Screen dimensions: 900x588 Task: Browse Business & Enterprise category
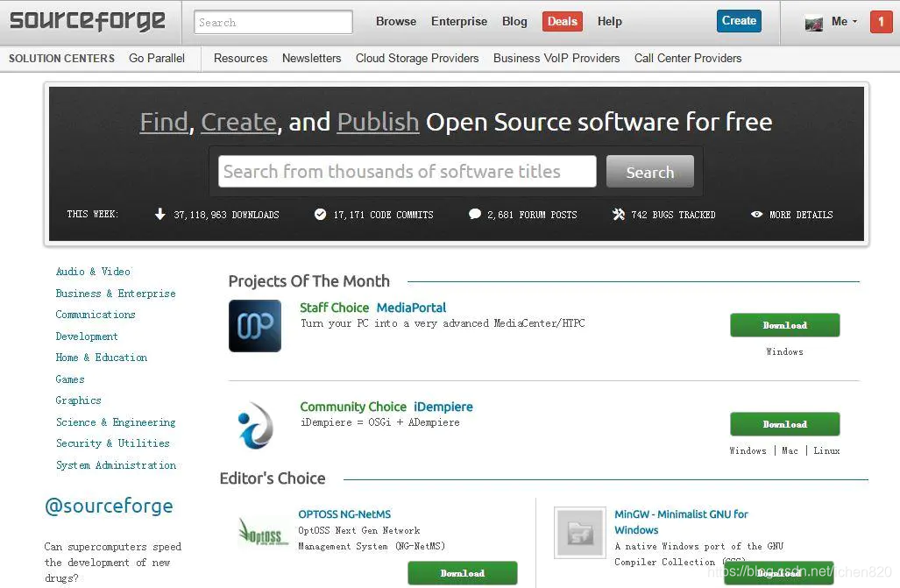click(x=116, y=294)
